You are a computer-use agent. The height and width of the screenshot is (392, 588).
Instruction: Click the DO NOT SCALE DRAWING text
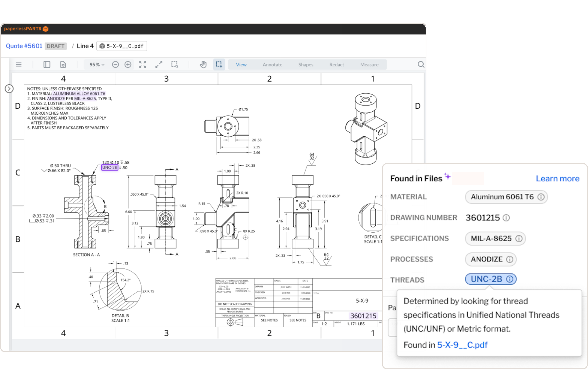coord(235,304)
